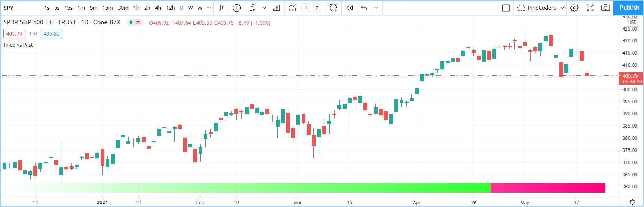This screenshot has height=207, width=644.
Task: Click the blue Publish button
Action: point(629,8)
